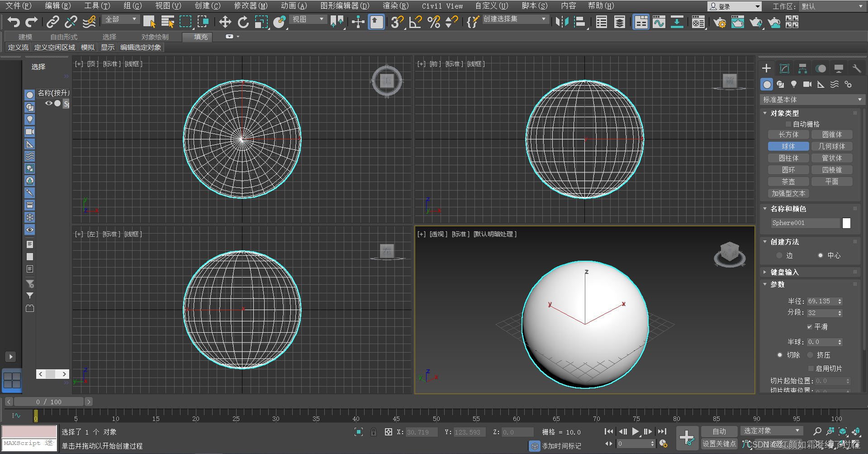Image resolution: width=868 pixels, height=454 pixels.
Task: Click the Sphere001 white color swatch
Action: (846, 223)
